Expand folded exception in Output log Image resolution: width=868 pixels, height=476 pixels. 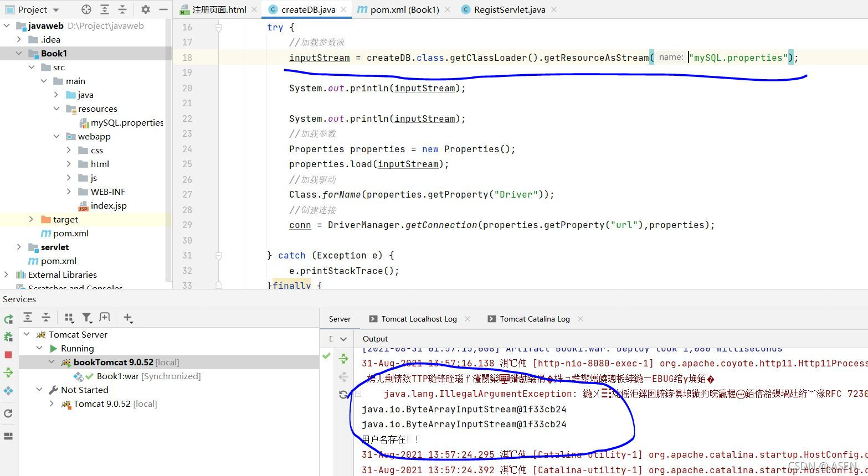[x=358, y=394]
